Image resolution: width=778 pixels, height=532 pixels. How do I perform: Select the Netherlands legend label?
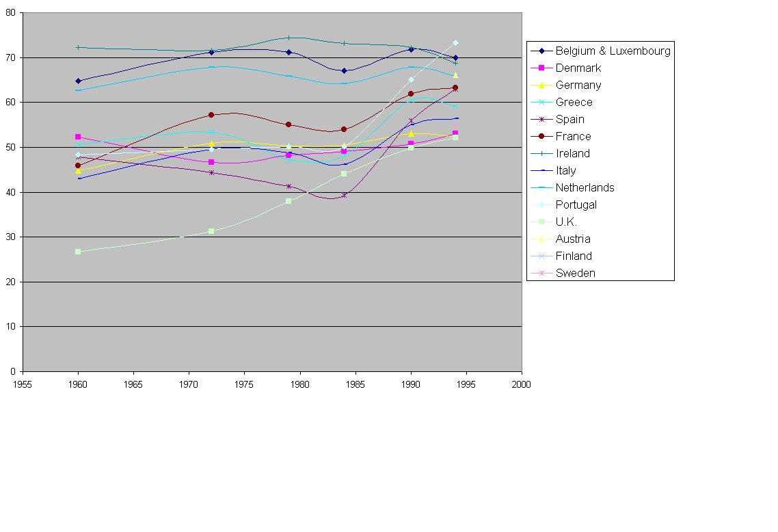click(x=585, y=187)
